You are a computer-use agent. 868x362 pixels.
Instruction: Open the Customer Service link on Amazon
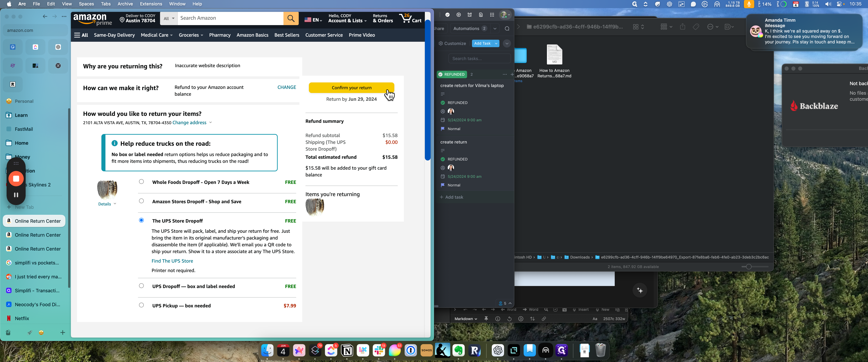tap(324, 35)
